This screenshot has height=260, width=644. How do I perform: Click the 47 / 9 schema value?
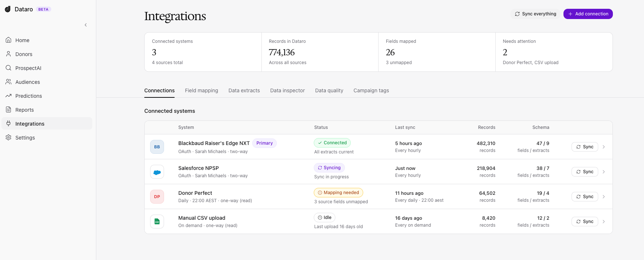tap(543, 144)
